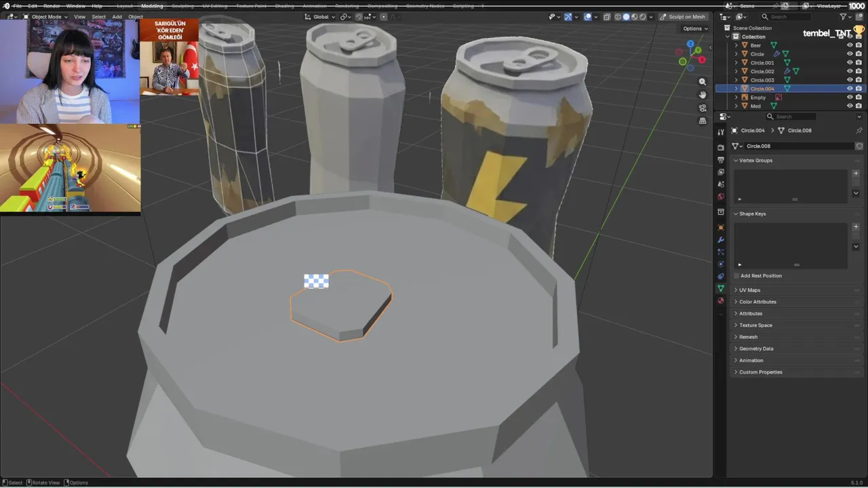Open the Collection properties tab icon
This screenshot has height=488, width=868.
pyautogui.click(x=721, y=212)
